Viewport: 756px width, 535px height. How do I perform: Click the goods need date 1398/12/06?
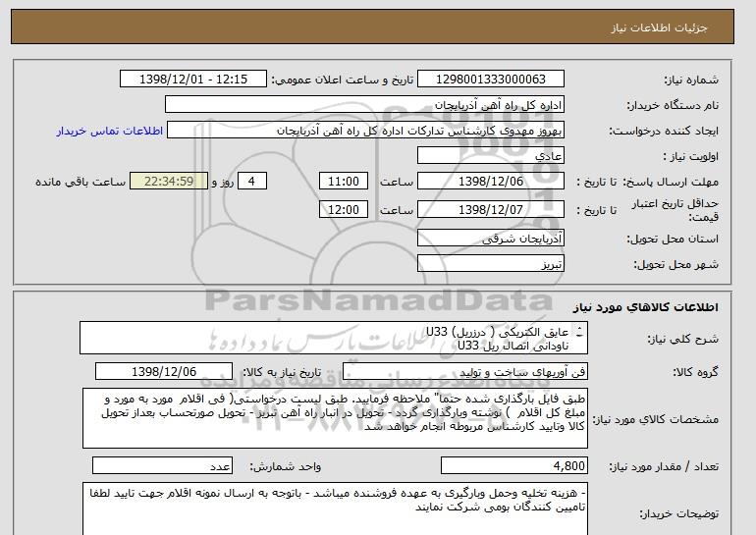pos(164,372)
